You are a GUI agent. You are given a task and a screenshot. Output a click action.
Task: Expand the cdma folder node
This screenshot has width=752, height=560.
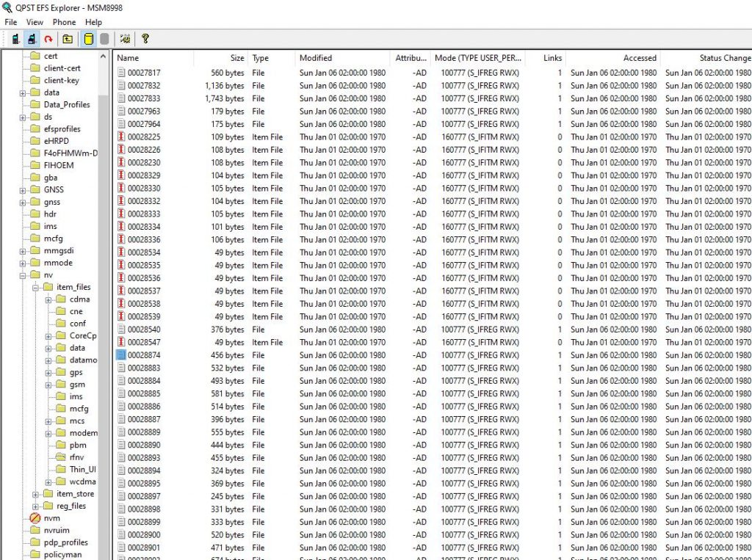pyautogui.click(x=48, y=299)
